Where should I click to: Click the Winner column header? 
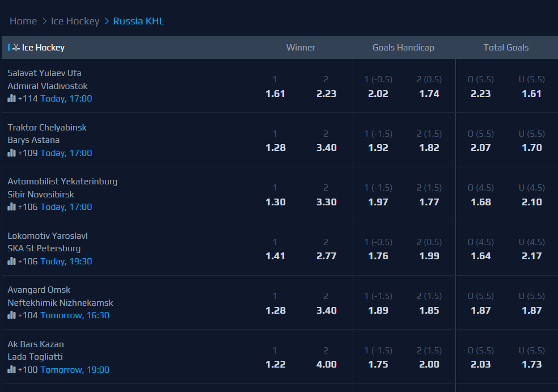(301, 47)
